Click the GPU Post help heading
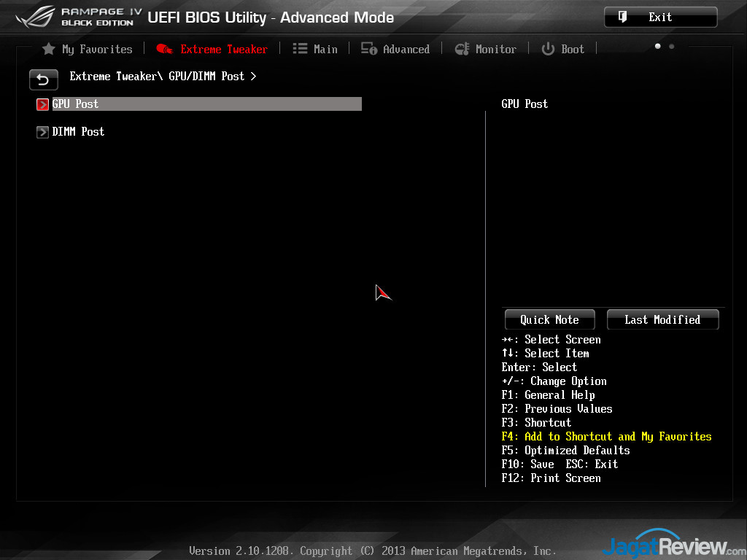Screen dimensions: 747x560 tap(525, 104)
